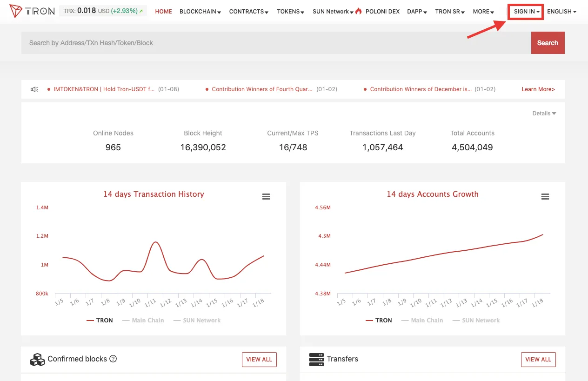Image resolution: width=588 pixels, height=381 pixels.
Task: Click the Transfers section heading
Action: (x=342, y=359)
